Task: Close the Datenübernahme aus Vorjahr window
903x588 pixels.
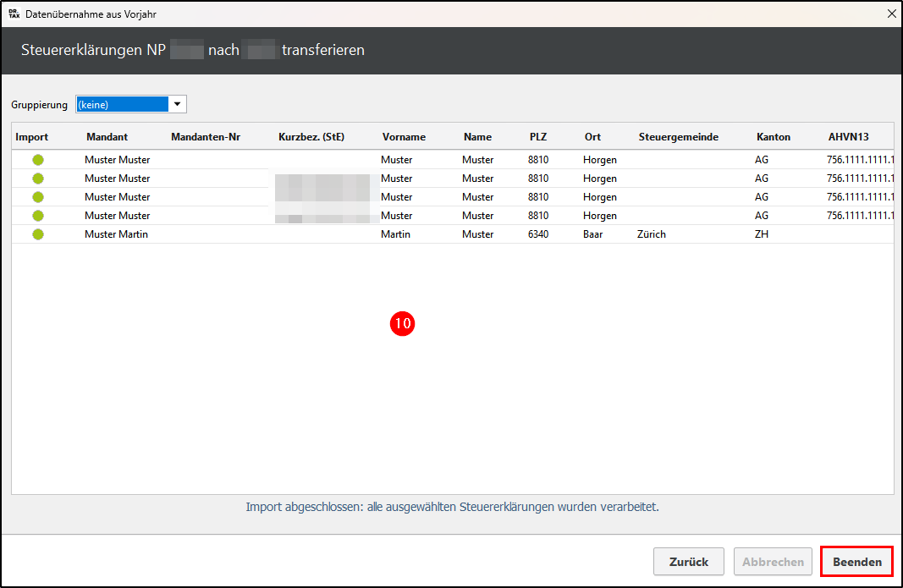Action: coord(890,14)
